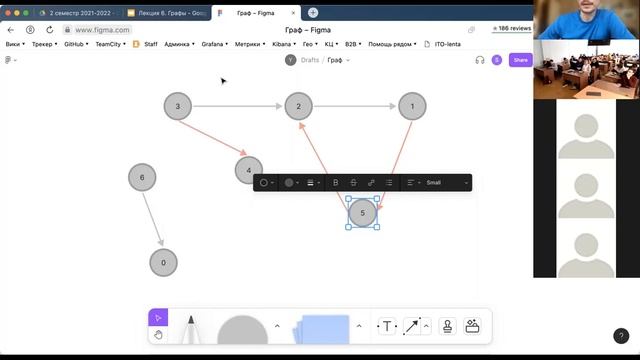Open the Staff bookmark
The width and height of the screenshot is (640, 360).
[145, 44]
